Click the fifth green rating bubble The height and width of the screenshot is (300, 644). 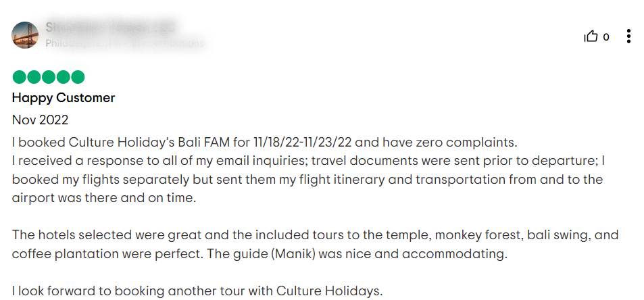pyautogui.click(x=78, y=77)
